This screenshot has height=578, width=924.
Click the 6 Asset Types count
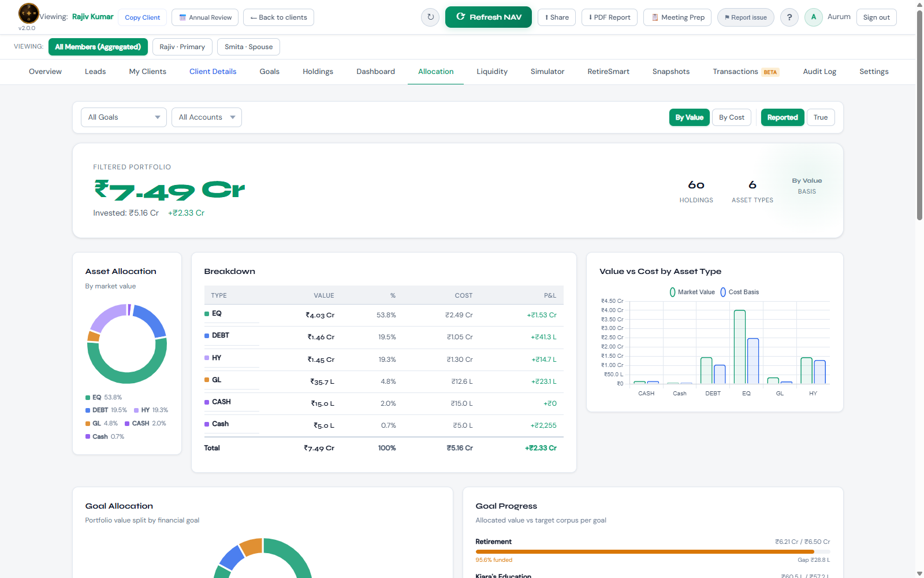[x=752, y=185]
